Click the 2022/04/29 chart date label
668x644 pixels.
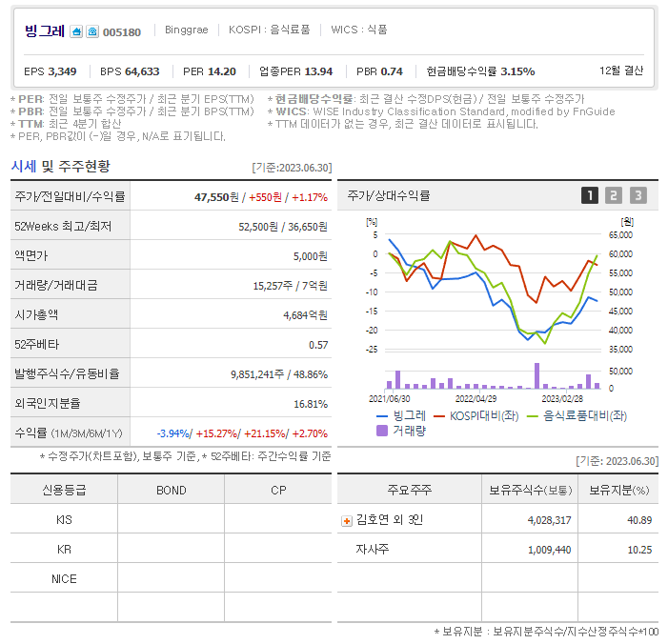pyautogui.click(x=476, y=399)
